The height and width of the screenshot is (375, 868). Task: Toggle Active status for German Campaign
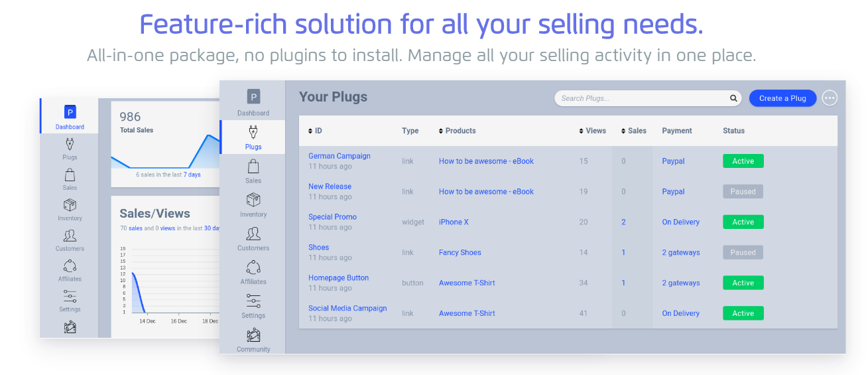(x=743, y=161)
